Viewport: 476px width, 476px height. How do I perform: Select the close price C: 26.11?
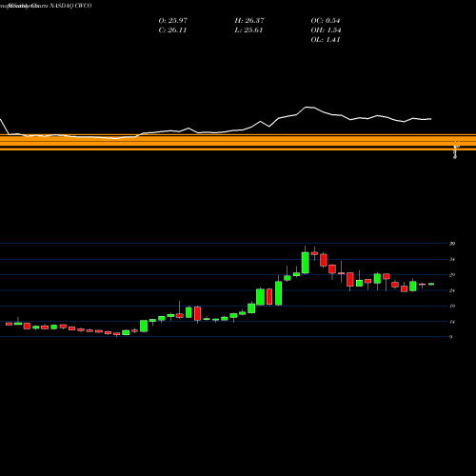172,30
